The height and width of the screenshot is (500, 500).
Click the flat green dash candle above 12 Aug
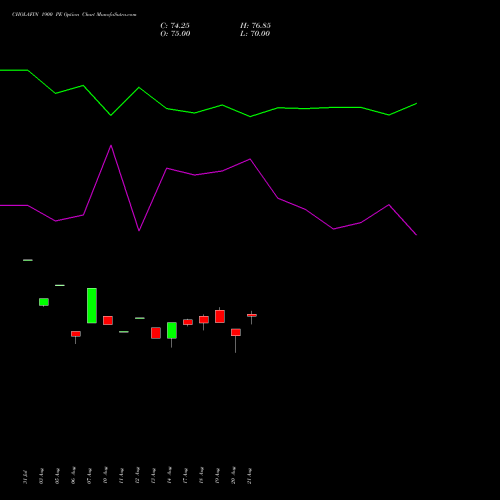coord(140,318)
